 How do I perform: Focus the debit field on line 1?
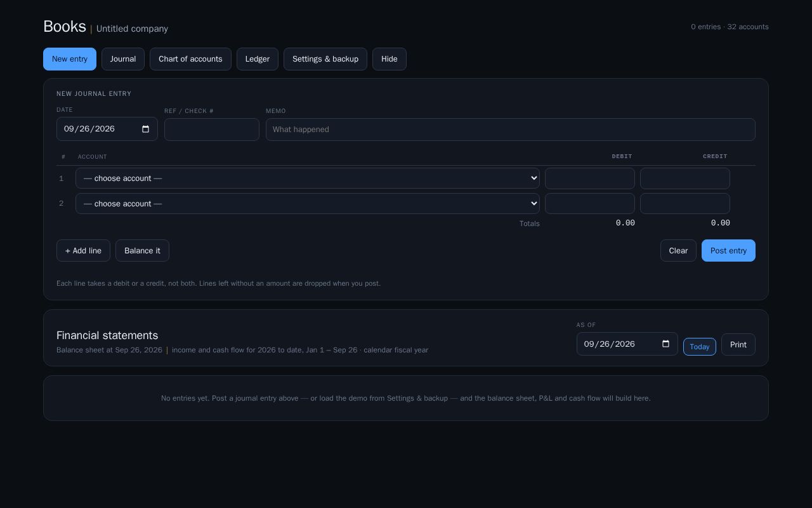tap(590, 178)
